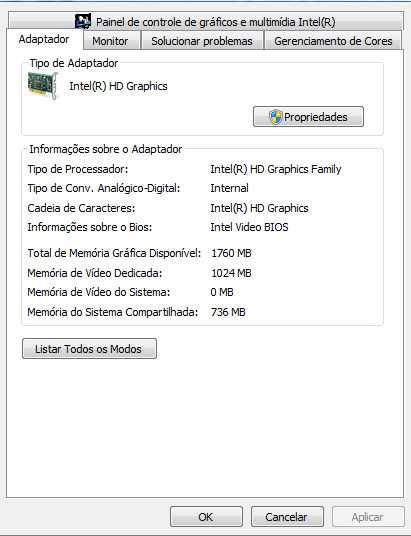This screenshot has height=536, width=411.
Task: Click the Intel(R) HD Graphics adapter name
Action: (x=118, y=86)
